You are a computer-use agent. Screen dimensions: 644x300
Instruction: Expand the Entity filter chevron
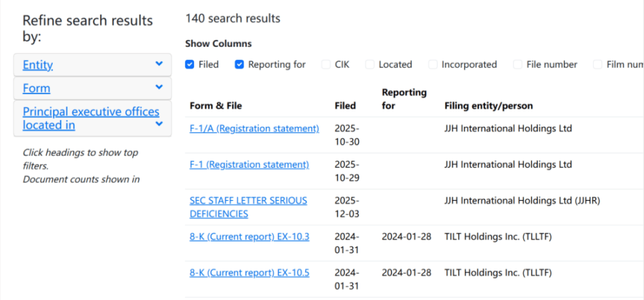(x=159, y=63)
